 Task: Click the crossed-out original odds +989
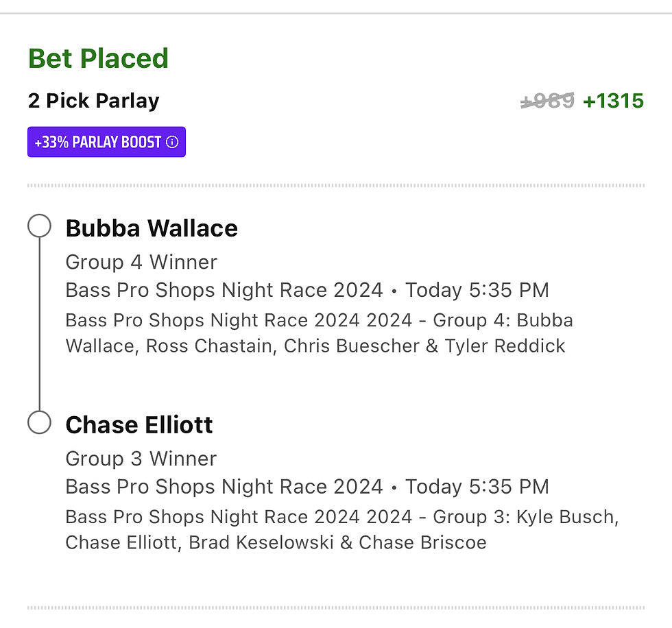coord(547,101)
